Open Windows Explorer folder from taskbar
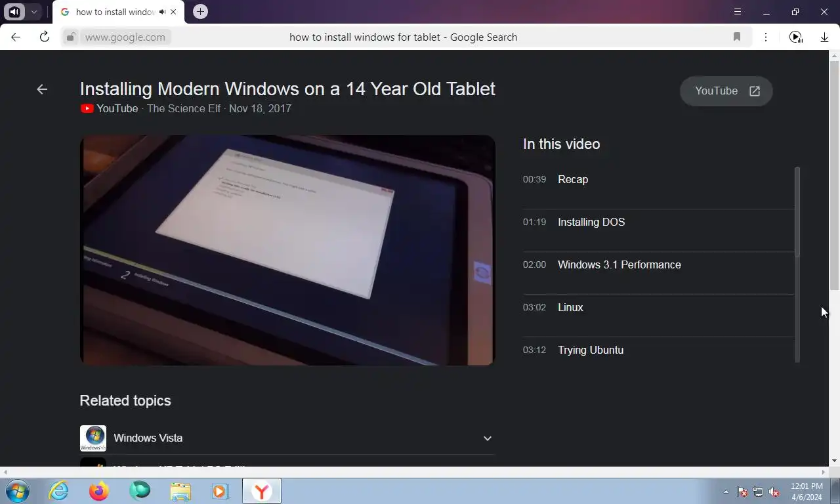The height and width of the screenshot is (504, 840). tap(180, 491)
